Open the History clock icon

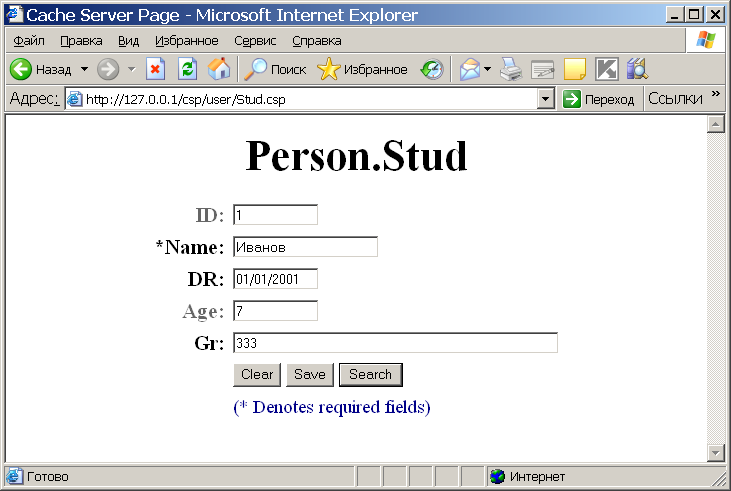432,69
